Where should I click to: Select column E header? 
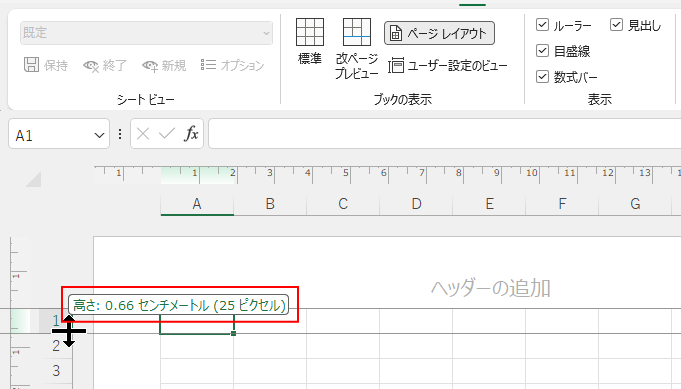[x=489, y=204]
